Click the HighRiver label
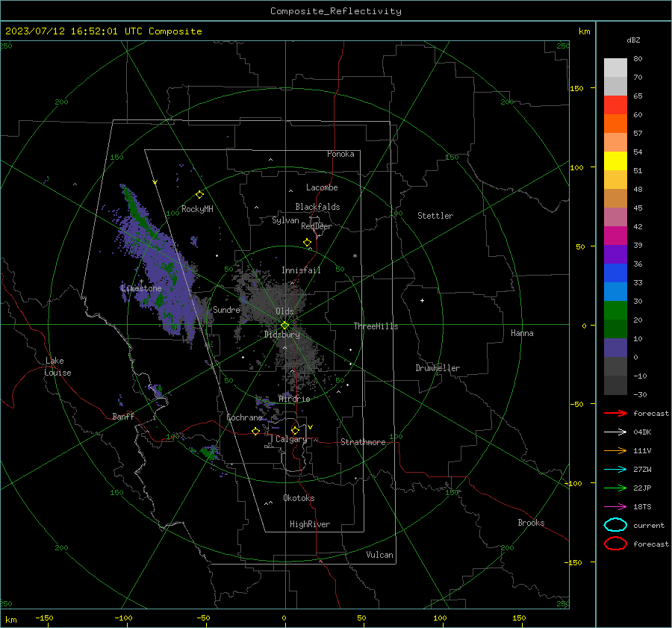Viewport: 672px width, 628px height. tap(310, 524)
